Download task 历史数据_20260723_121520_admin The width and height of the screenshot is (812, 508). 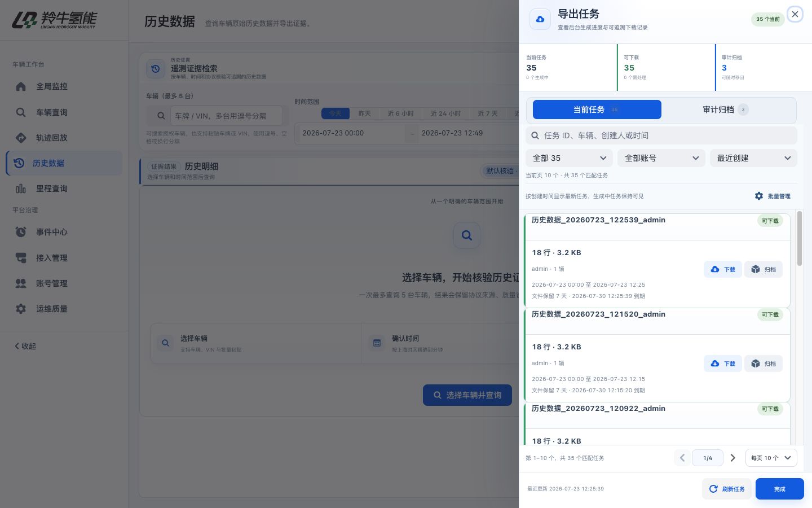723,364
